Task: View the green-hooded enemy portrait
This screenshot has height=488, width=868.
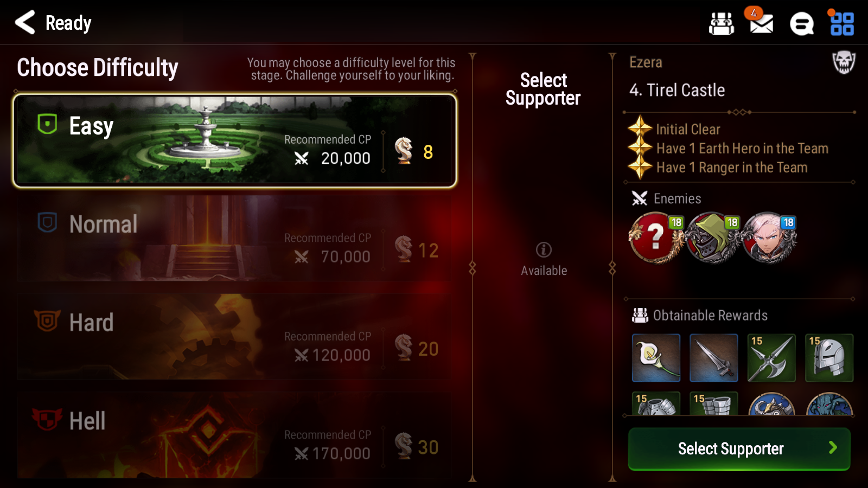Action: pos(712,237)
